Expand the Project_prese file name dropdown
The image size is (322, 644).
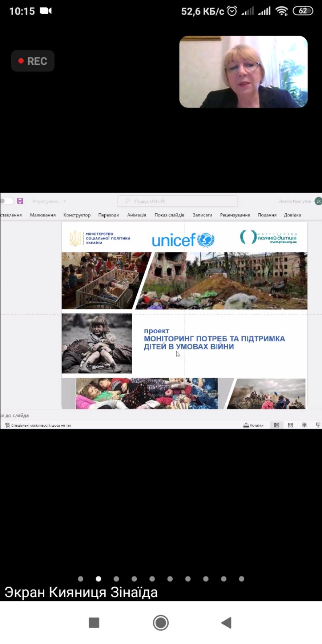coord(64,201)
